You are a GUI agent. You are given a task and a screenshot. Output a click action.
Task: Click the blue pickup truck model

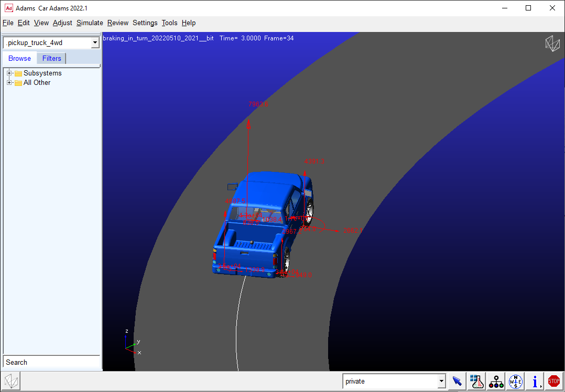coord(262,225)
